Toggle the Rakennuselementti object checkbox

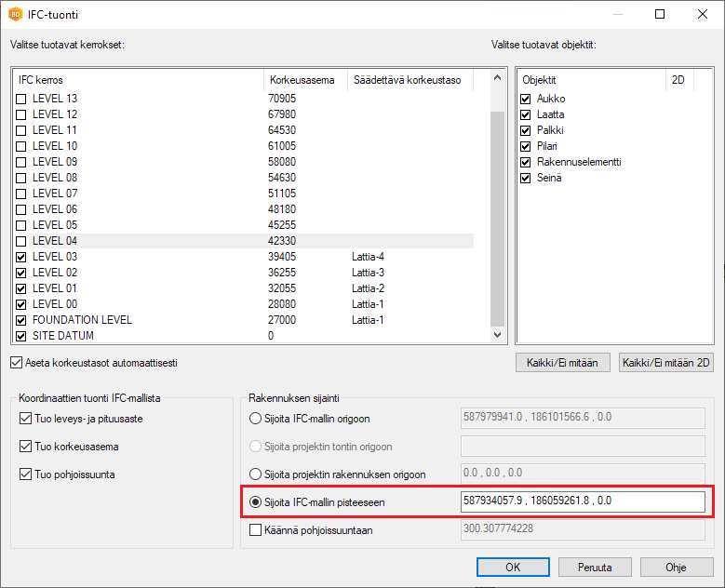tap(526, 162)
